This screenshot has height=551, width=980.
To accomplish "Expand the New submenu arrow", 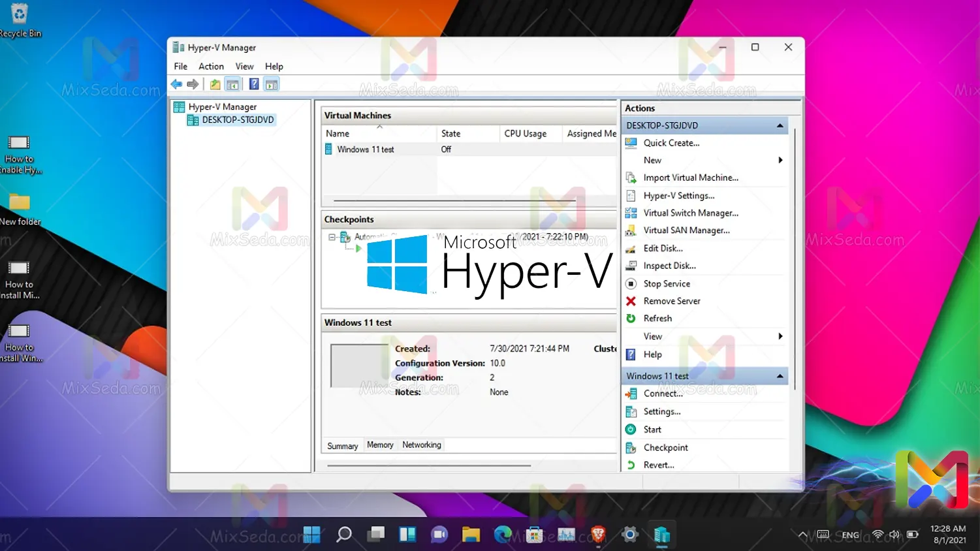I will coord(780,161).
